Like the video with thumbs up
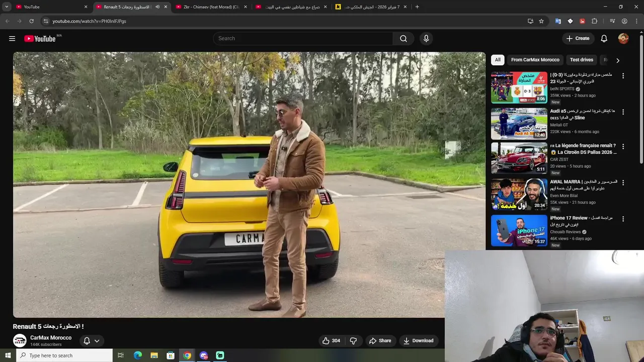The height and width of the screenshot is (362, 644). (x=331, y=341)
